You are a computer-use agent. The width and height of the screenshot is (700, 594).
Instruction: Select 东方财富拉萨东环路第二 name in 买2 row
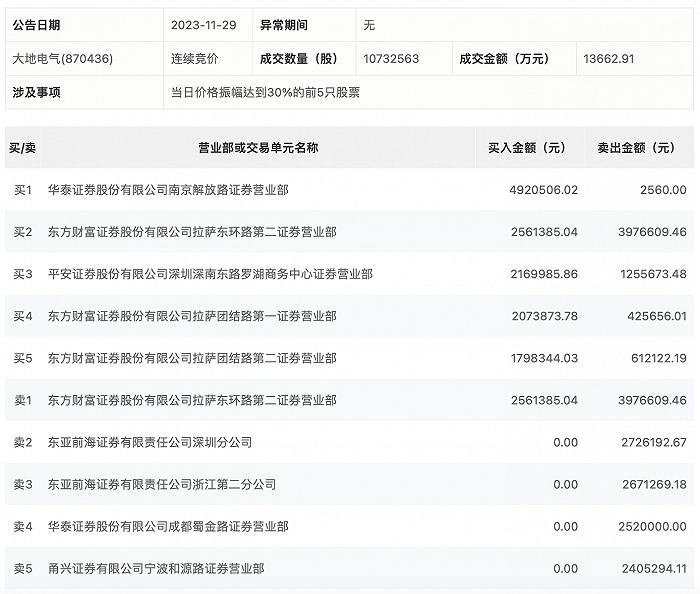(192, 232)
